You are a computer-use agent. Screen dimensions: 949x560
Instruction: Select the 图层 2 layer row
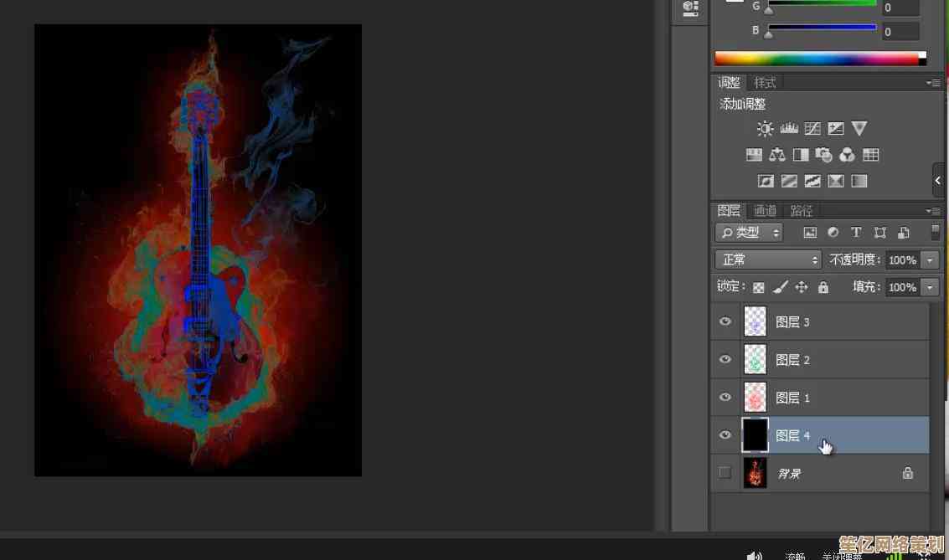point(838,360)
